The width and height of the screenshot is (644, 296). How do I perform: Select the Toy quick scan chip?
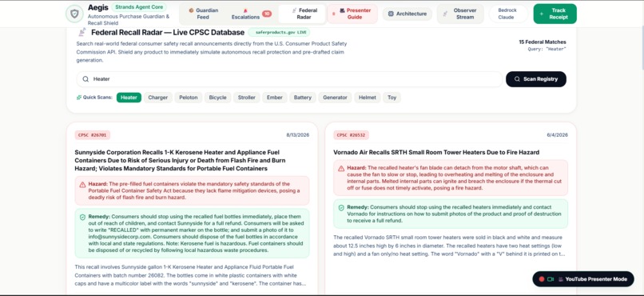392,98
